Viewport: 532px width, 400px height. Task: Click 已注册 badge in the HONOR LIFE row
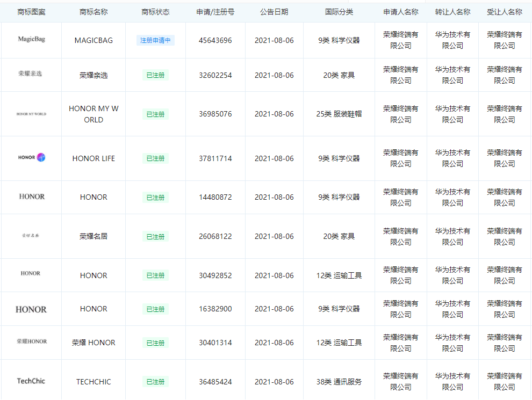coord(155,158)
